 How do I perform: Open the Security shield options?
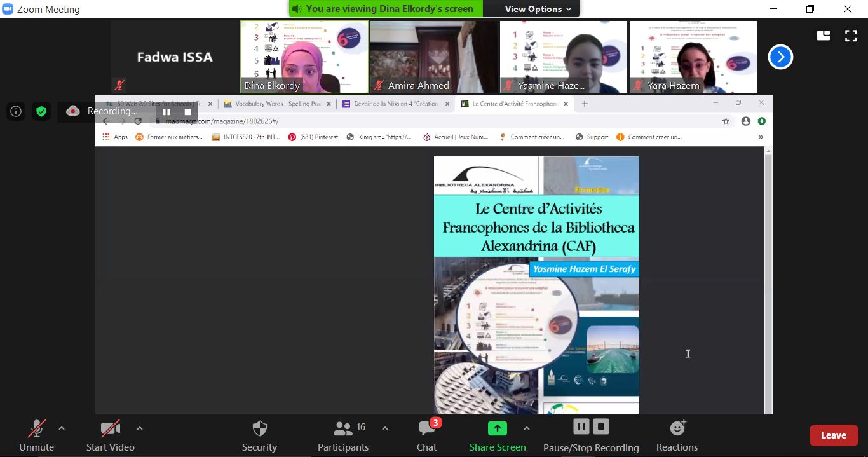259,435
